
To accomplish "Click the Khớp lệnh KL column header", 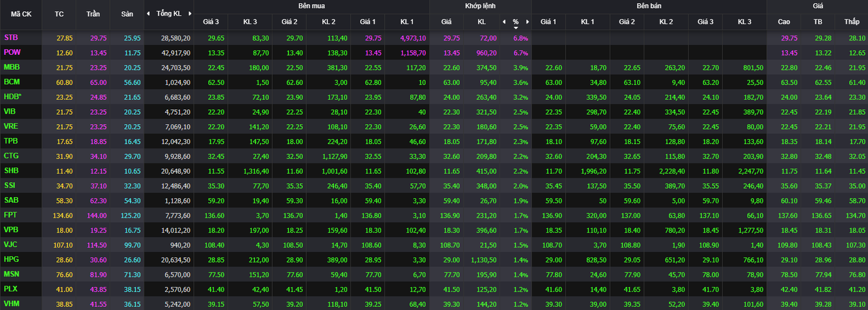I will [x=481, y=22].
